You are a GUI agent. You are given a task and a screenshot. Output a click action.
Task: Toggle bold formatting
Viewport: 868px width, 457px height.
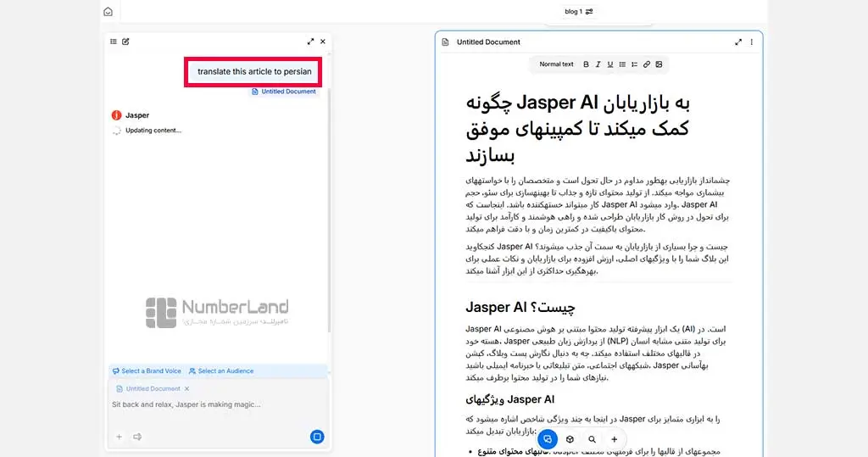587,64
